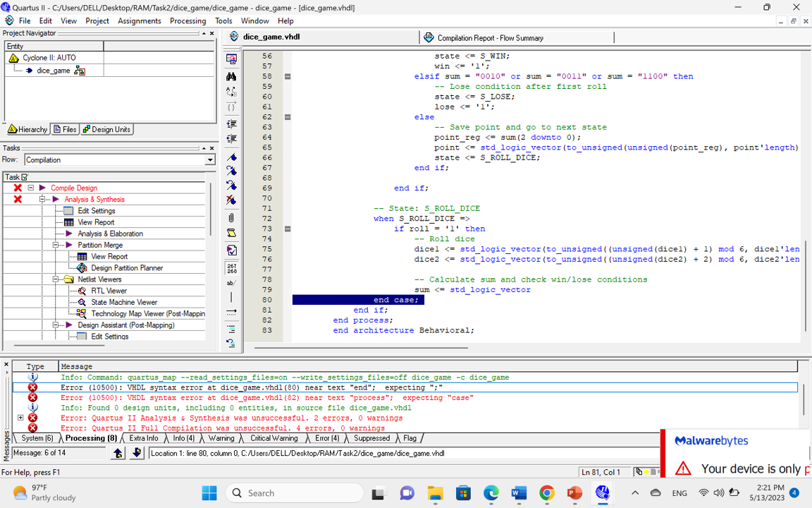
Task: Click the binoculars Find icon in editor toolbar
Action: tap(231, 76)
